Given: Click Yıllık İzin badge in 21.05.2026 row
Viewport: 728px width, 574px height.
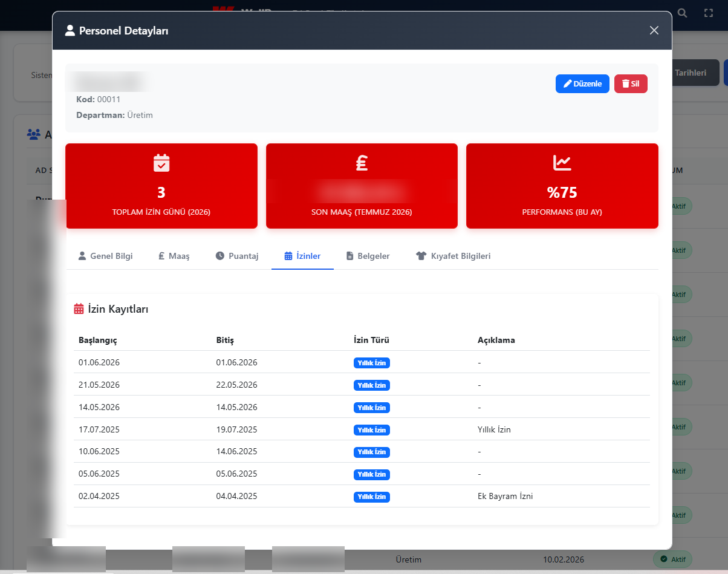Looking at the screenshot, I should click(372, 385).
